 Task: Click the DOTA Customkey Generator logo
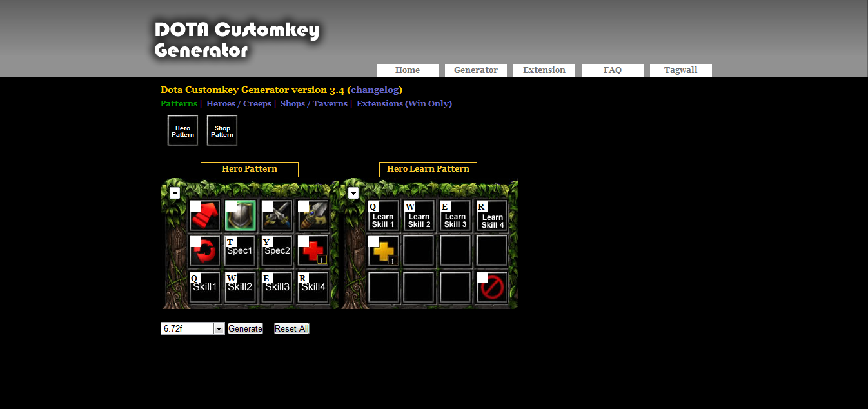(x=237, y=39)
